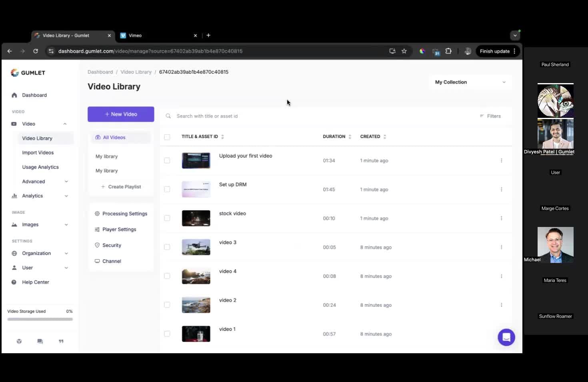The width and height of the screenshot is (588, 382).
Task: Check the box for stock video
Action: (167, 218)
